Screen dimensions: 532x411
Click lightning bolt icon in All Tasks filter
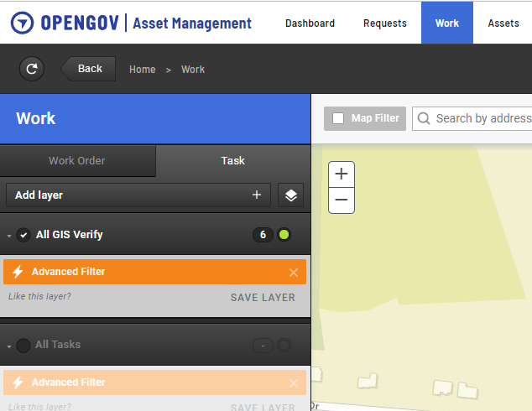[18, 382]
